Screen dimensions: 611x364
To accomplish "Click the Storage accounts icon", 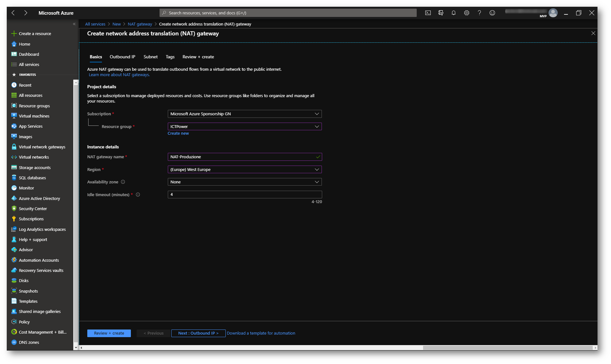I will click(14, 167).
